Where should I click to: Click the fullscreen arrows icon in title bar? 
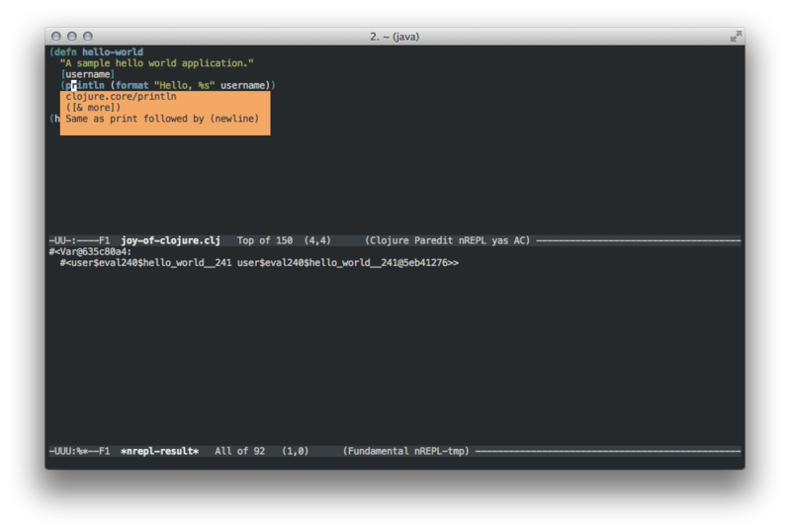tap(736, 37)
